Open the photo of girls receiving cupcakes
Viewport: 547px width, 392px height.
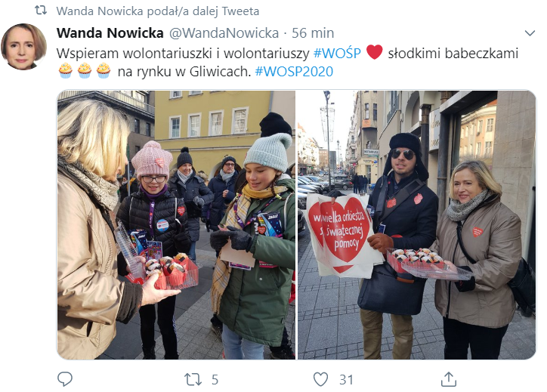coord(176,225)
